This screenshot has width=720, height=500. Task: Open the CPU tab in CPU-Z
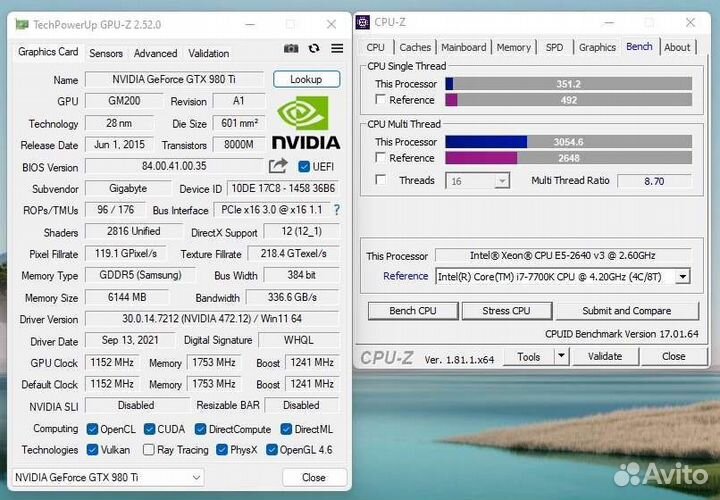point(375,47)
